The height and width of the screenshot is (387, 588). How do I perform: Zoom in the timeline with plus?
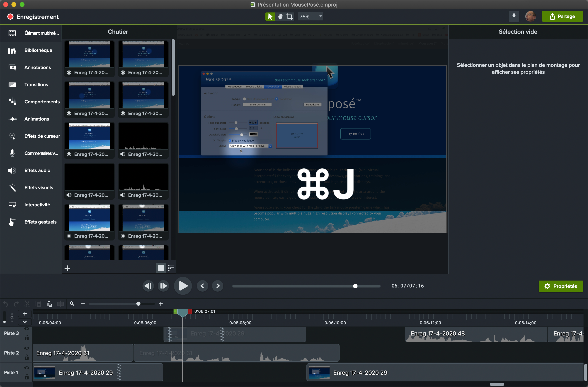click(x=161, y=304)
